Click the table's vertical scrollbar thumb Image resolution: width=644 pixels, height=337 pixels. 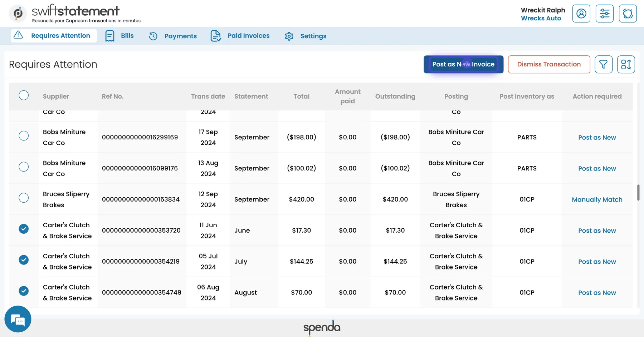(638, 193)
